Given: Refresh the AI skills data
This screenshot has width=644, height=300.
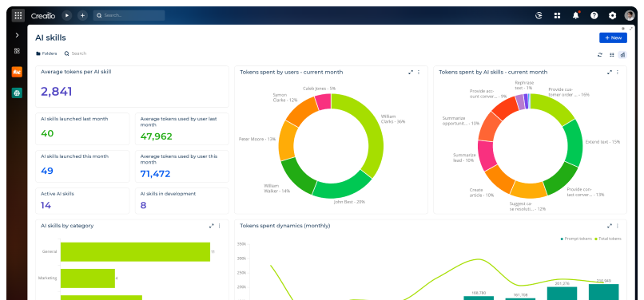Looking at the screenshot, I should pos(600,54).
